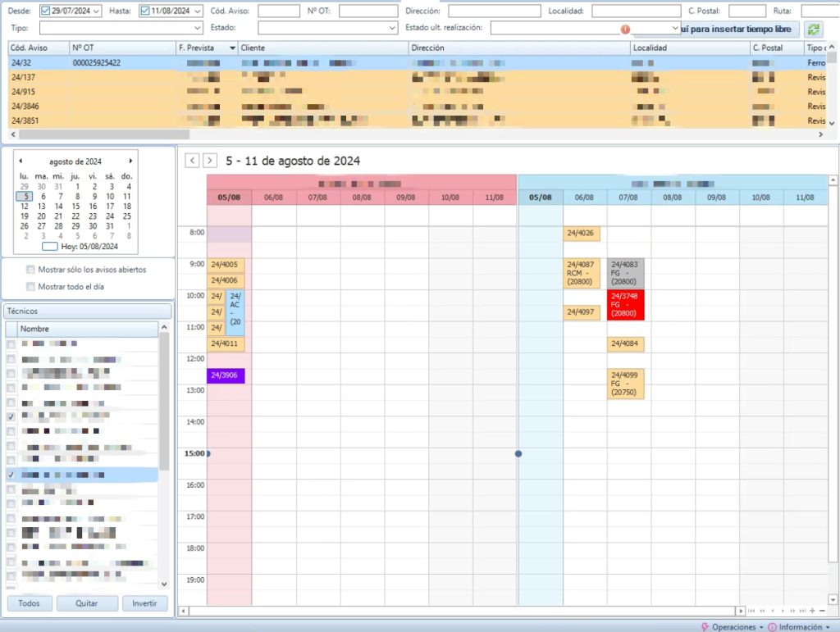Click the red warning indicator icon
The width and height of the screenshot is (840, 632).
625,29
